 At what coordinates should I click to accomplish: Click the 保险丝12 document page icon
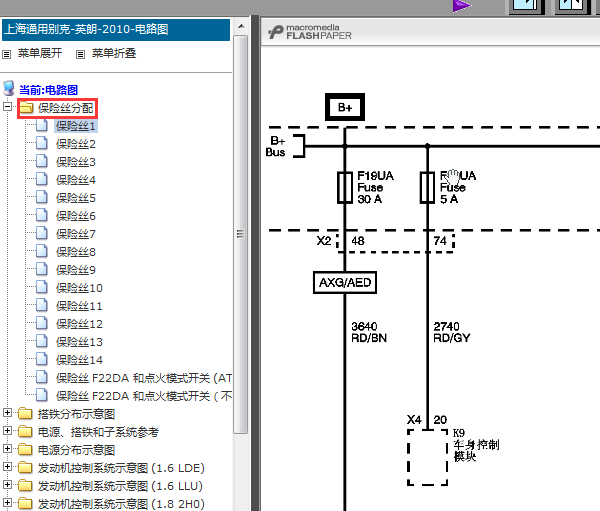point(42,323)
